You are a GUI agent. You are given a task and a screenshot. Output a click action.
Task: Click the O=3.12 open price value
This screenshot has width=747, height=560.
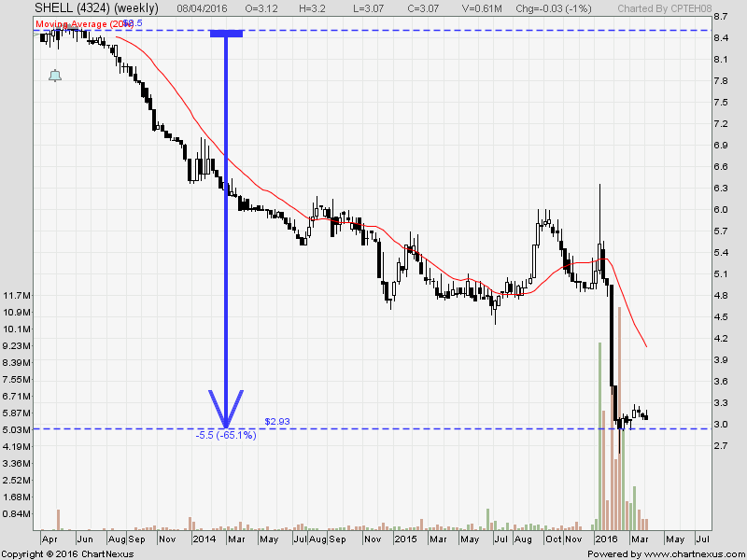click(260, 8)
